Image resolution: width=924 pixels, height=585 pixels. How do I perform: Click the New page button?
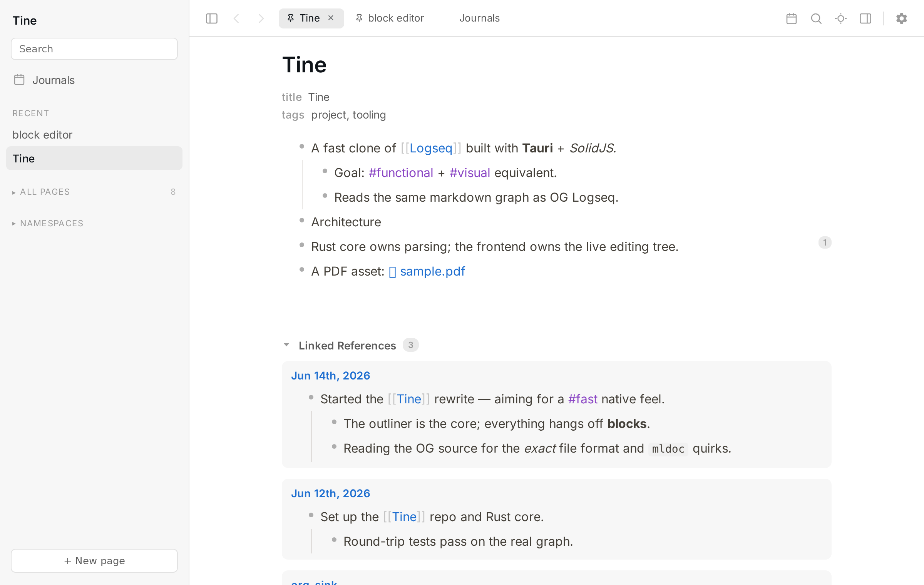coord(94,561)
